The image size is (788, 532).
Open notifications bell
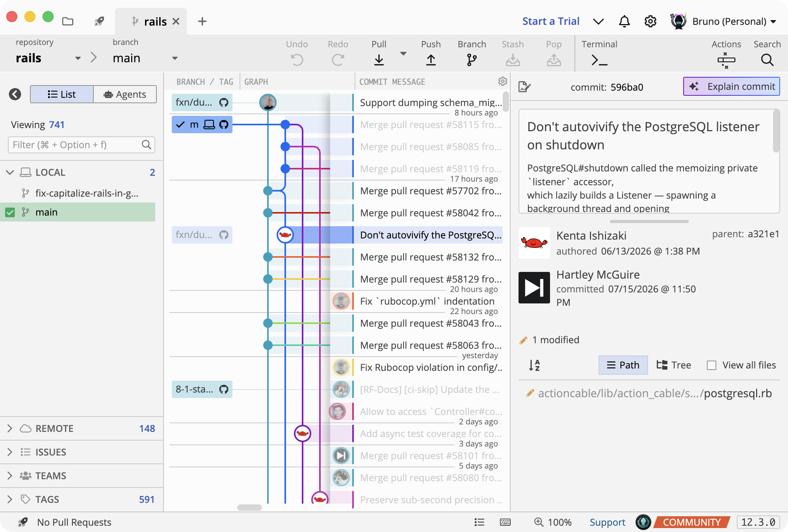click(x=624, y=21)
